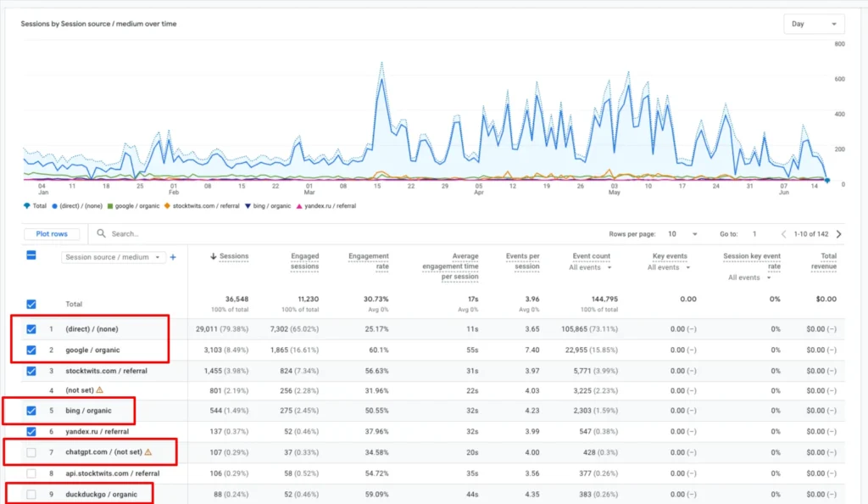
Task: Click the Plot rows button
Action: point(52,233)
